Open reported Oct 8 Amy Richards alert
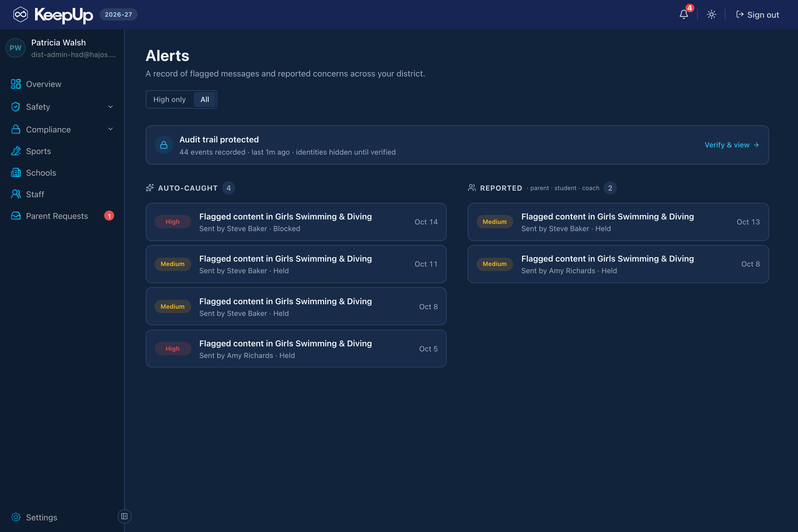Viewport: 798px width, 532px height. click(x=618, y=264)
